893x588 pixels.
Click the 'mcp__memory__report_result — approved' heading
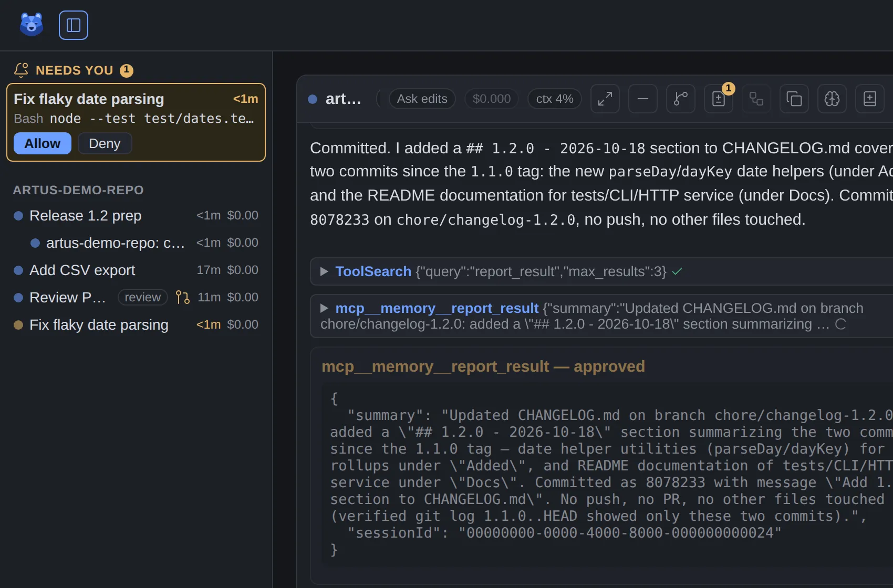[x=483, y=366]
